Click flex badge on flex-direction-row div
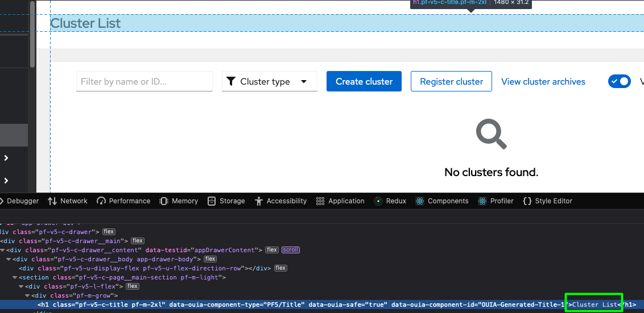Image resolution: width=644 pixels, height=313 pixels. pos(280,268)
